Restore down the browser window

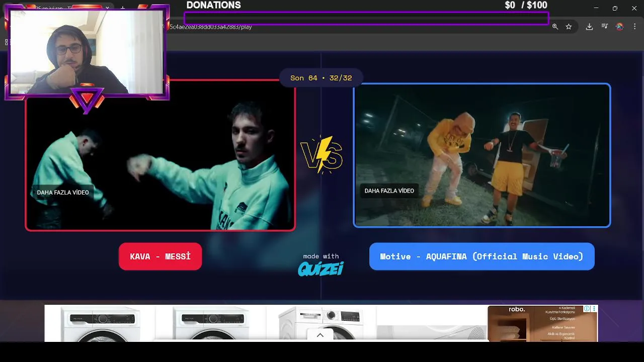coord(615,8)
